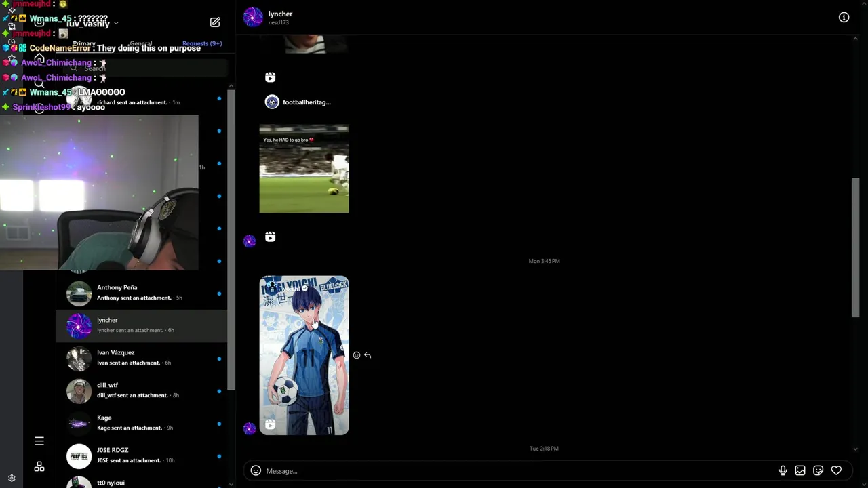The image size is (868, 488).
Task: Switch to the Primary tab
Action: click(84, 43)
